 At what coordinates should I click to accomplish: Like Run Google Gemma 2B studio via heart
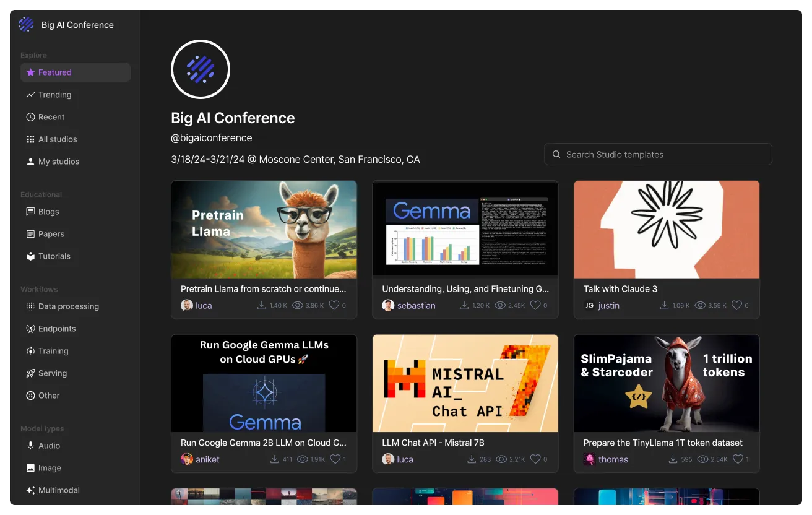(335, 459)
